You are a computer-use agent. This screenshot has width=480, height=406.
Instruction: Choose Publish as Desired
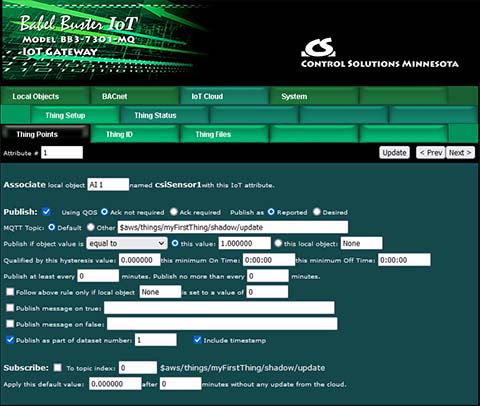(x=317, y=212)
